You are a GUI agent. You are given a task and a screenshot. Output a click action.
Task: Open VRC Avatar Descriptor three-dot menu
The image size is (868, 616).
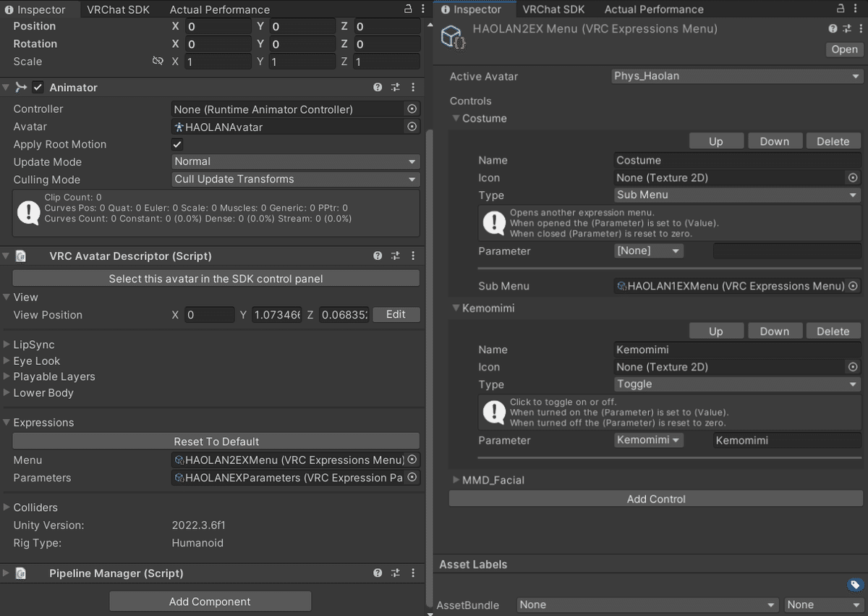point(413,256)
